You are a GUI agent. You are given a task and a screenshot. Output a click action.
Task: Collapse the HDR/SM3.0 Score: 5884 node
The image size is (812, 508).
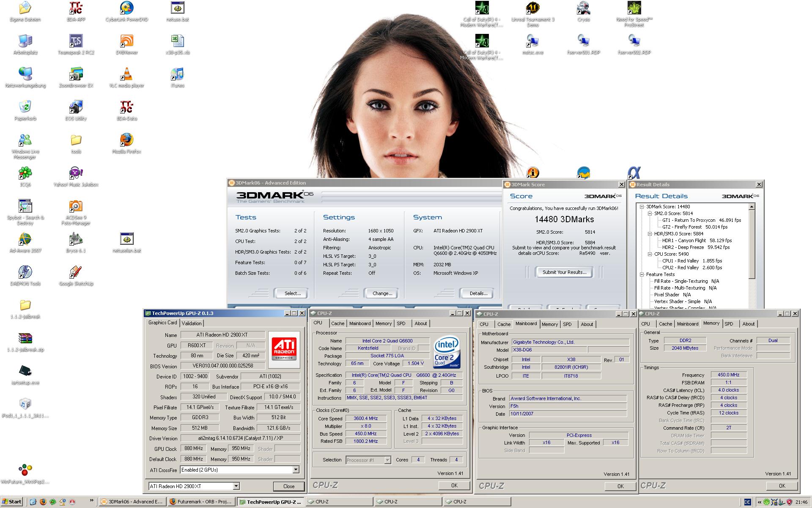click(x=650, y=234)
